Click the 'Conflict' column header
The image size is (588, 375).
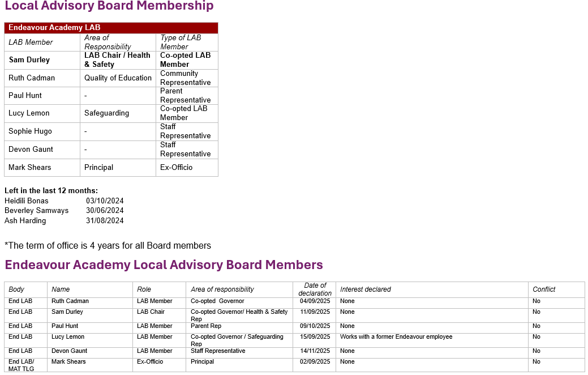tap(544, 289)
